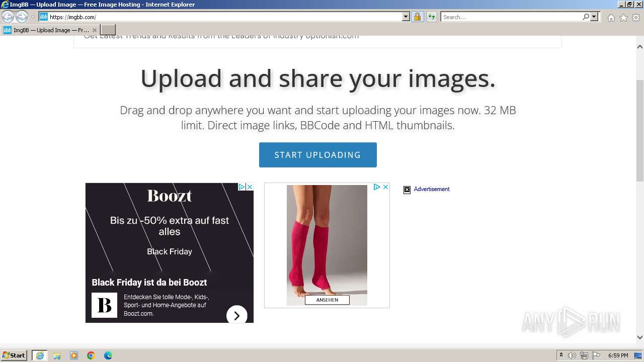Open Favorites star icon
Screen dimensions: 644x362
click(x=623, y=18)
